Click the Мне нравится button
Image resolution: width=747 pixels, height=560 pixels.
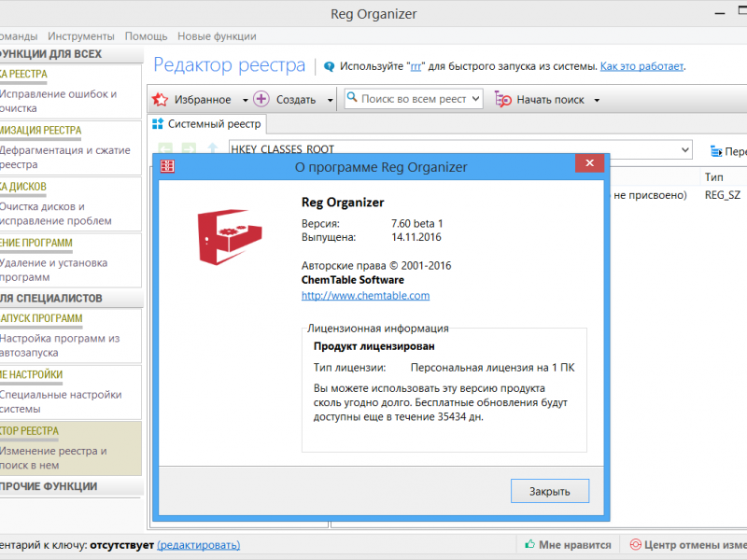[568, 544]
